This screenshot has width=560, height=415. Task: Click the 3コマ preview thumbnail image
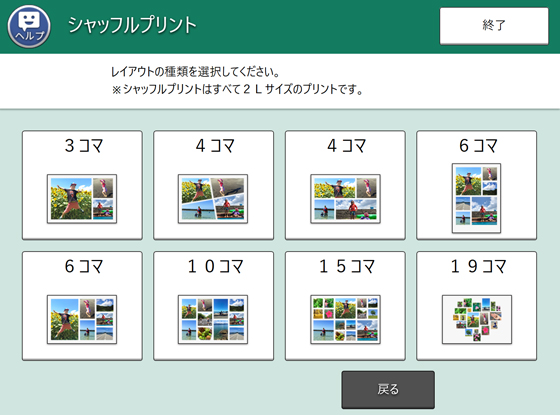click(x=82, y=199)
